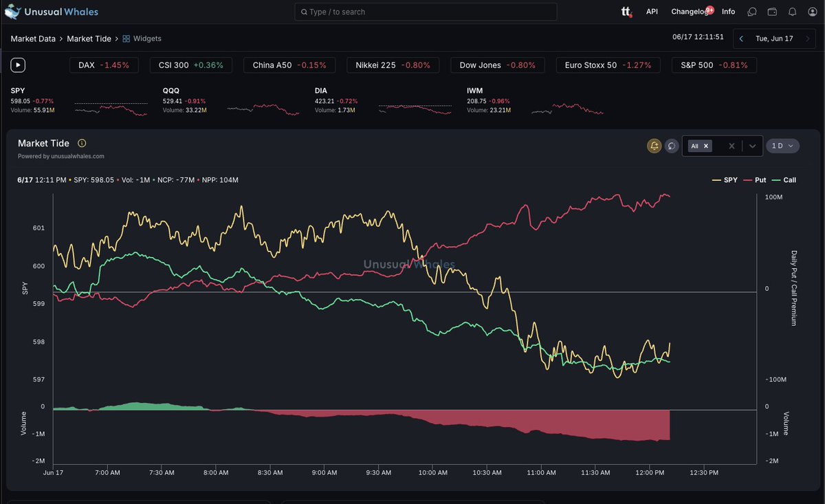Viewport: 825px width, 504px height.
Task: Open the chat messages icon
Action: coord(752,12)
